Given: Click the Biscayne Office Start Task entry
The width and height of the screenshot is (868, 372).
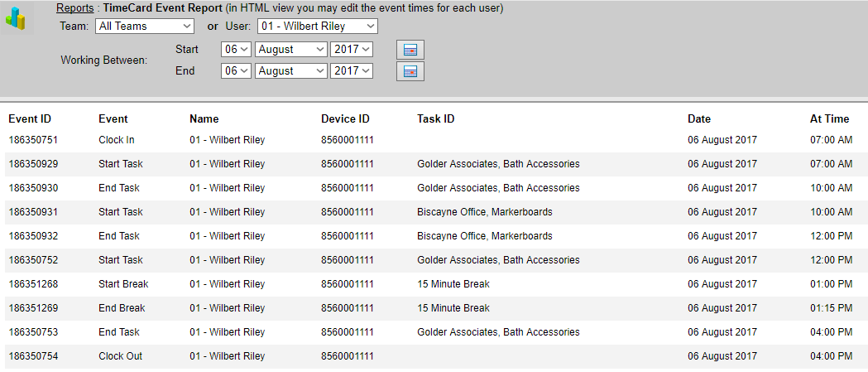Looking at the screenshot, I should [x=484, y=212].
